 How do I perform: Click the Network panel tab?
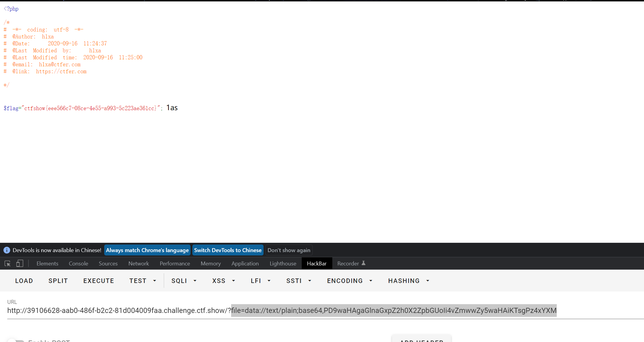(139, 263)
